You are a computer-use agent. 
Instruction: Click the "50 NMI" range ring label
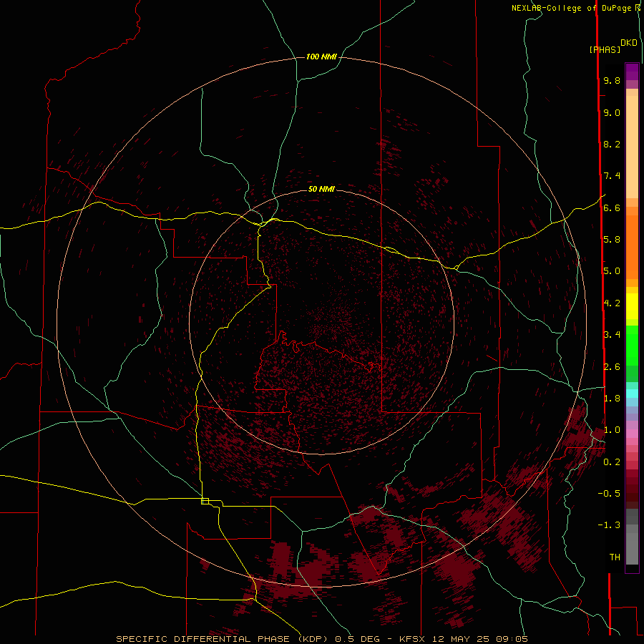point(321,189)
